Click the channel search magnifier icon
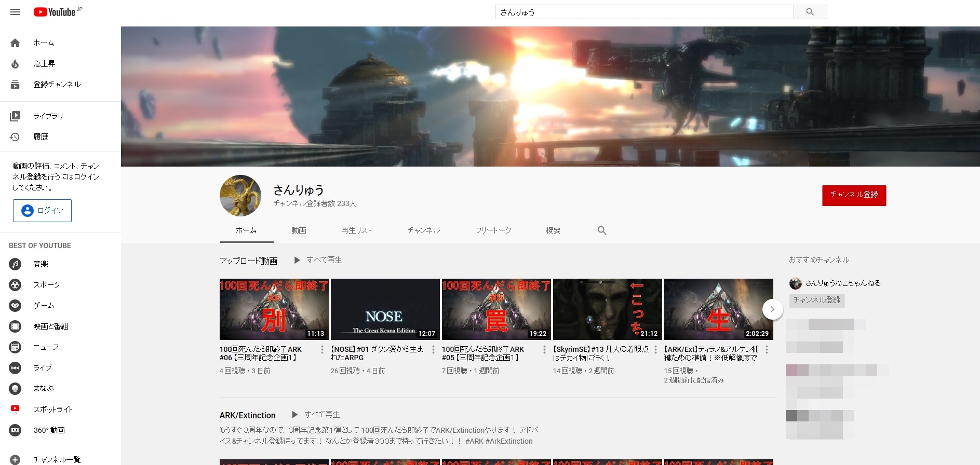The image size is (980, 465). click(x=602, y=230)
